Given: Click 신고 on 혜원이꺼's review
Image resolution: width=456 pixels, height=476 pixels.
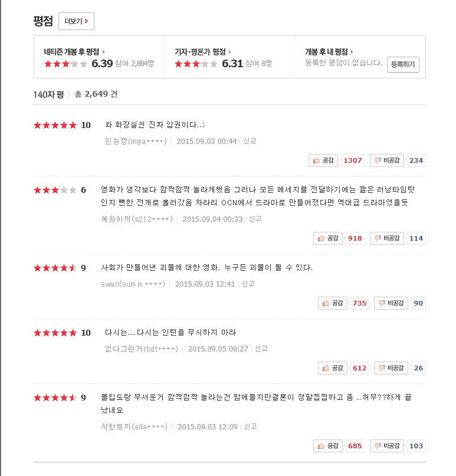Looking at the screenshot, I should pyautogui.click(x=255, y=219).
